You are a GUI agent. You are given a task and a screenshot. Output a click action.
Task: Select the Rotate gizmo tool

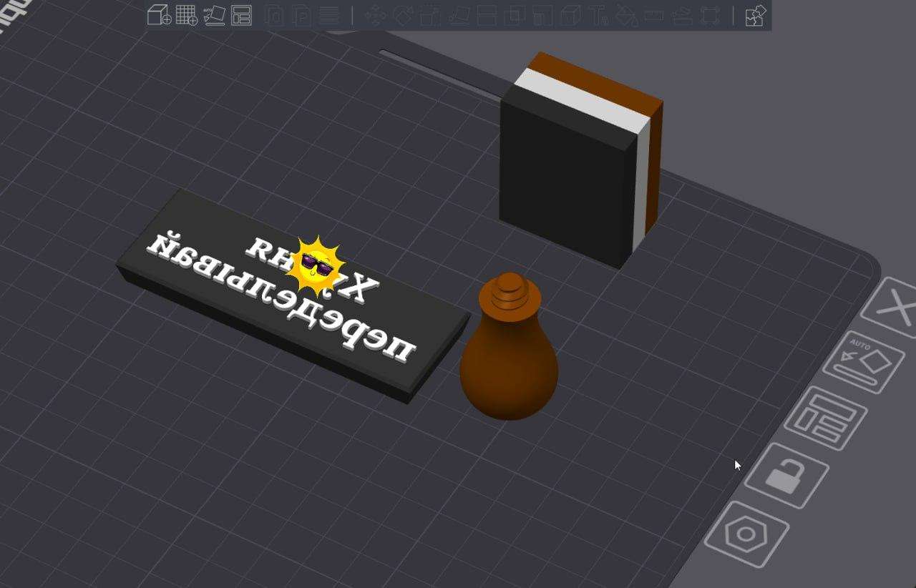tap(404, 15)
